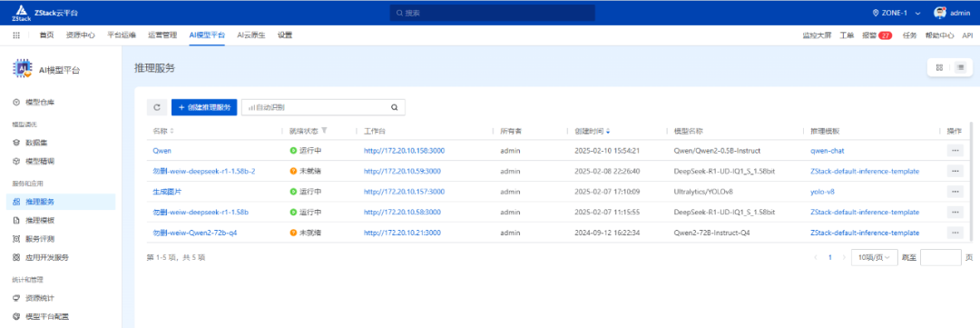Open 勿删-weiw-deepseek-r1-1.58b-2 service link

point(204,172)
